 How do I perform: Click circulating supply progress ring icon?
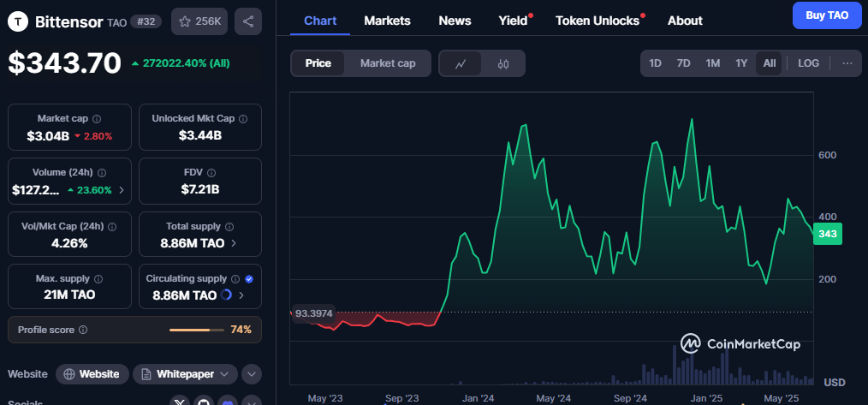[226, 295]
